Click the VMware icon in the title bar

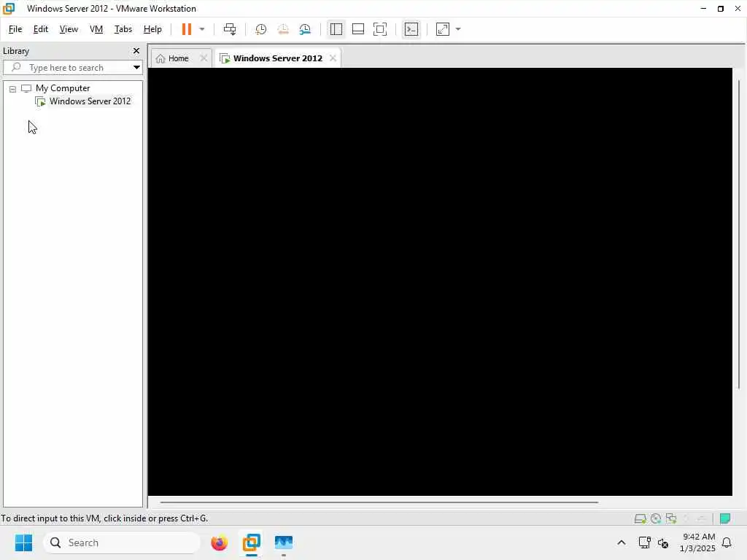pyautogui.click(x=9, y=8)
